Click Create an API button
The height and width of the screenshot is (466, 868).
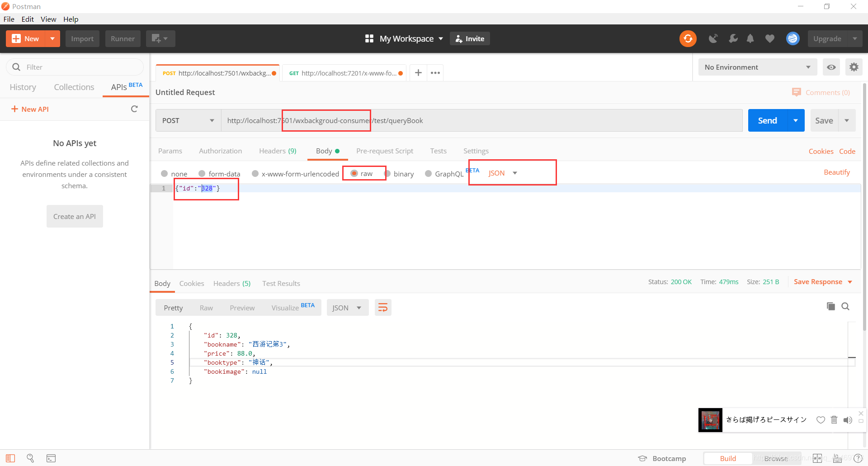point(75,216)
